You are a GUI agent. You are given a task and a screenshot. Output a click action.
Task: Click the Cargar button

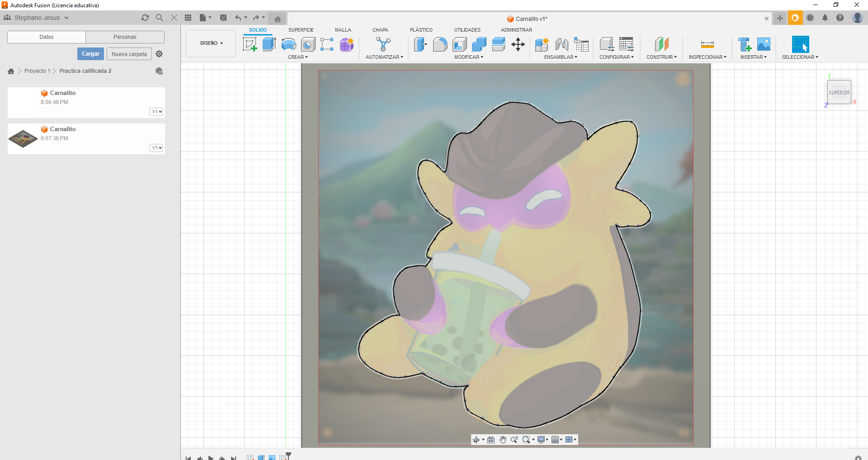click(90, 54)
